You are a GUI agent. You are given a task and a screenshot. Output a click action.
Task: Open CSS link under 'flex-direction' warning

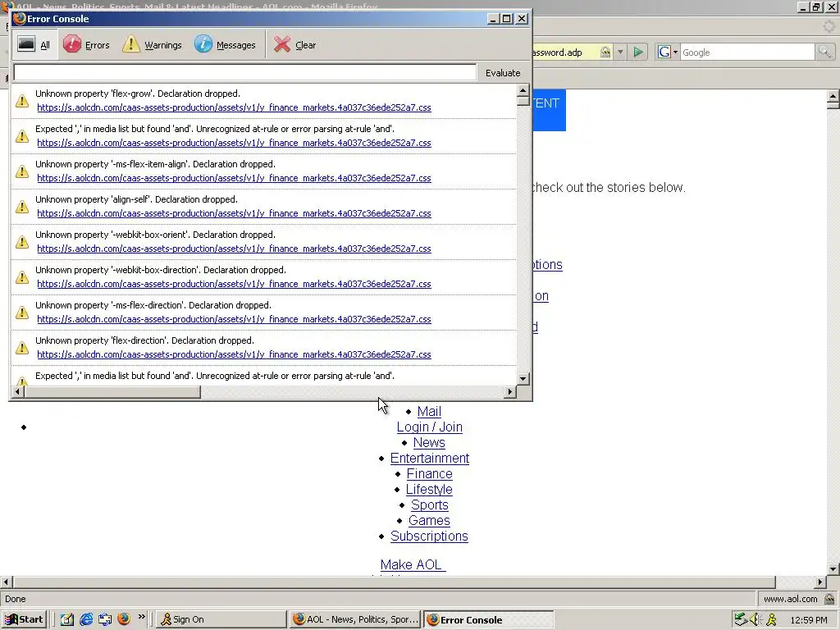coord(234,355)
